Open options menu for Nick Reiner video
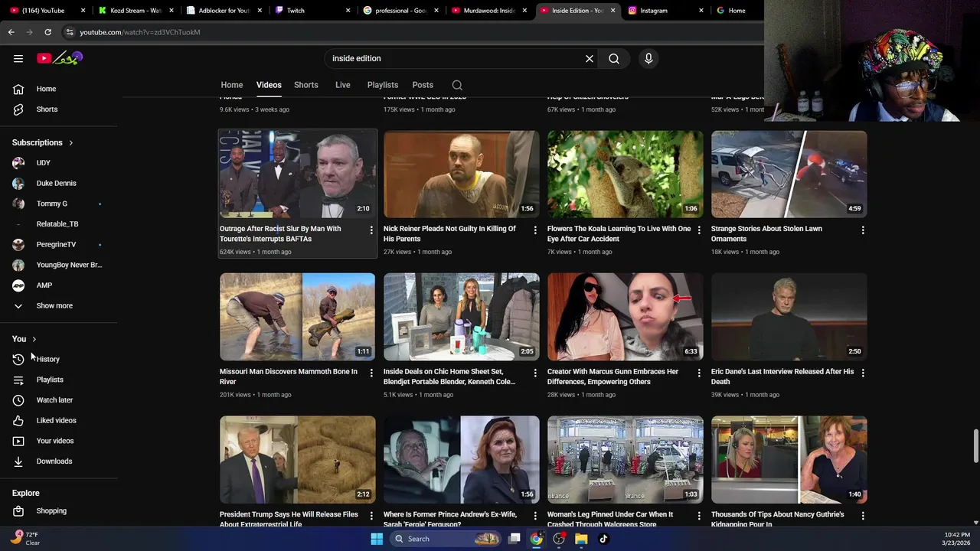Viewport: 980px width, 551px height. (x=535, y=230)
